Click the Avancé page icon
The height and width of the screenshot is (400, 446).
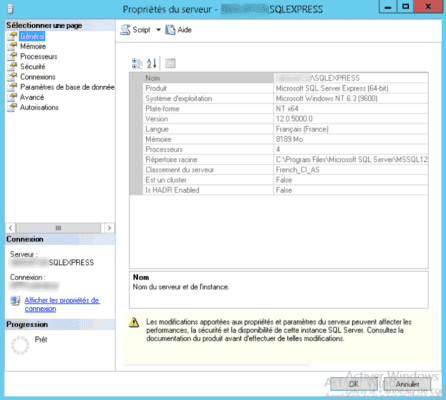[12, 97]
